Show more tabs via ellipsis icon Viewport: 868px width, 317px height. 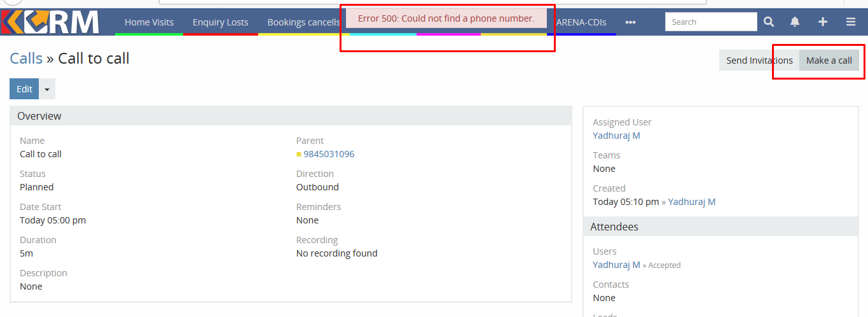(x=630, y=22)
